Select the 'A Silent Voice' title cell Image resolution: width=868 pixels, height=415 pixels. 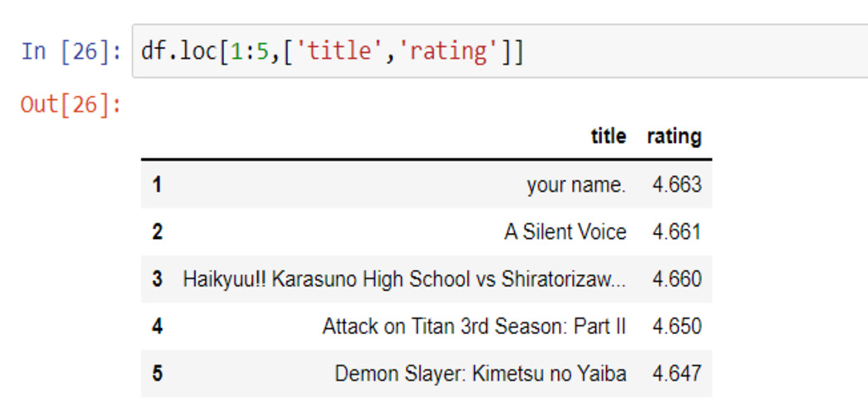pyautogui.click(x=565, y=232)
